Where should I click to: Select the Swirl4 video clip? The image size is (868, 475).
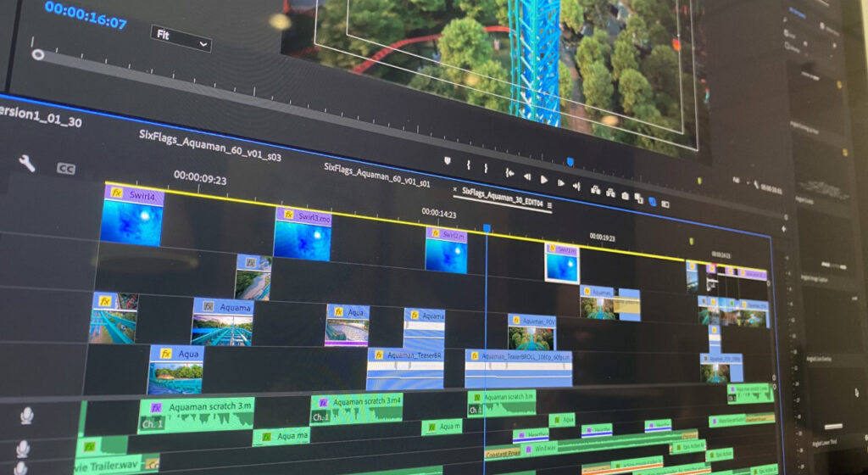(133, 215)
